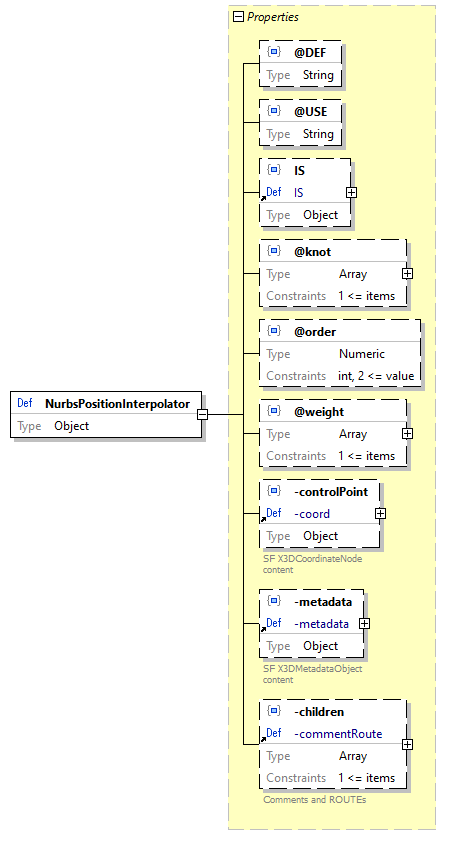The width and height of the screenshot is (451, 845).
Task: Click 'Comments and ROUTEs' annotation
Action: [x=315, y=800]
